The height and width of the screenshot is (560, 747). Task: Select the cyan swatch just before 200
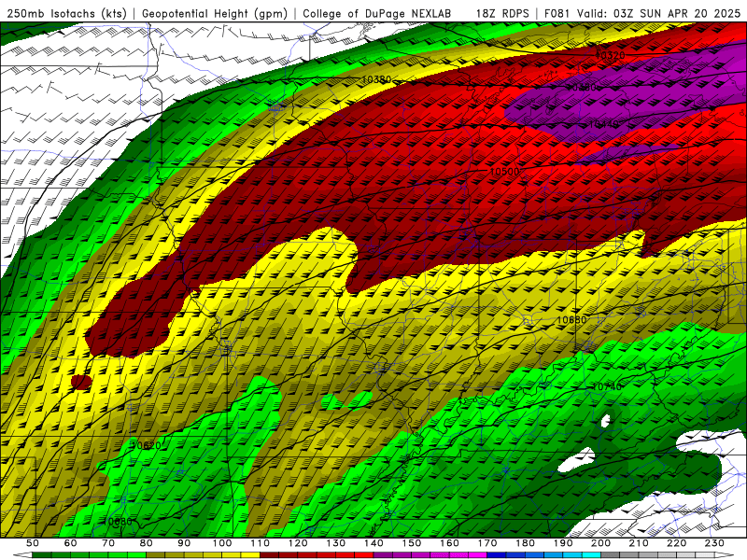[x=591, y=555]
